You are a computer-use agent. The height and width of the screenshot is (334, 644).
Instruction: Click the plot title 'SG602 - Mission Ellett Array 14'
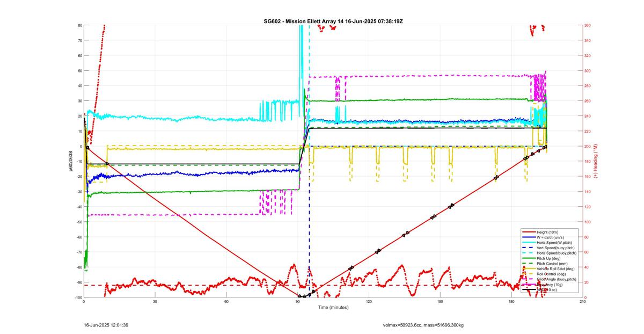pyautogui.click(x=304, y=21)
